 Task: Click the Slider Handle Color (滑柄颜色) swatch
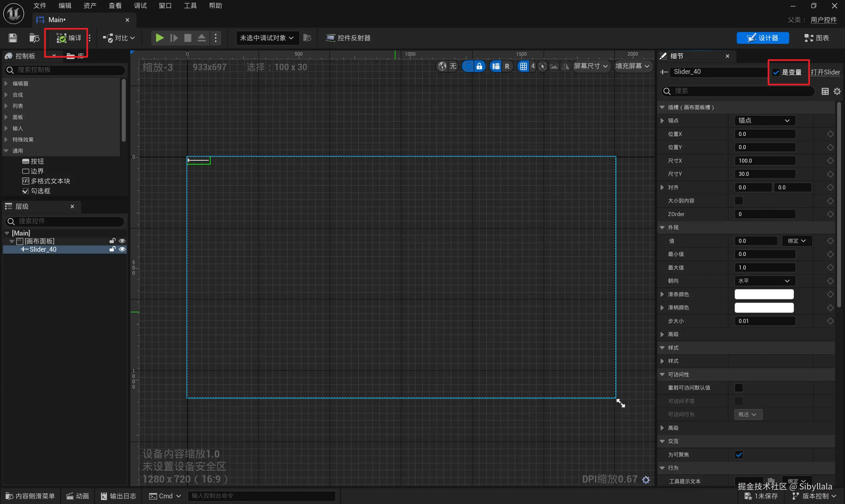point(764,308)
